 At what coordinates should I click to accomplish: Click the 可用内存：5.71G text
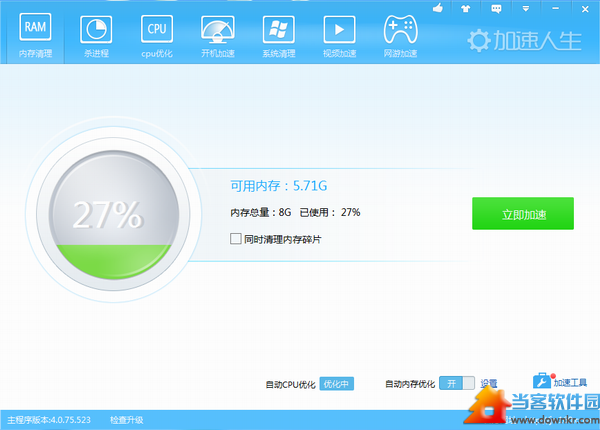click(x=279, y=186)
